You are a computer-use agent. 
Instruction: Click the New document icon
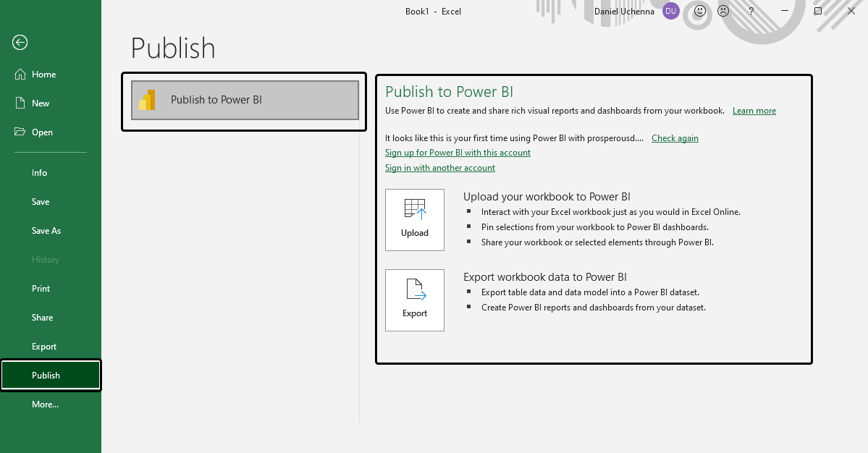(x=20, y=103)
